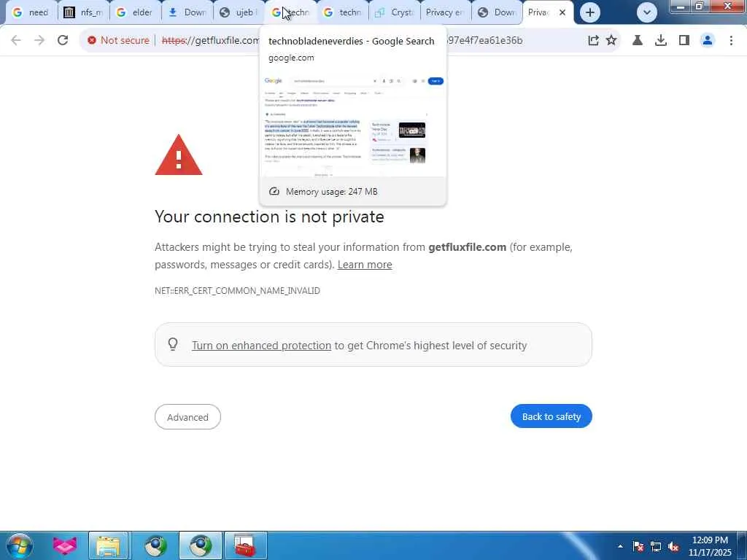Switch to the 'elder' Google tab
This screenshot has width=747, height=560.
[x=135, y=12]
